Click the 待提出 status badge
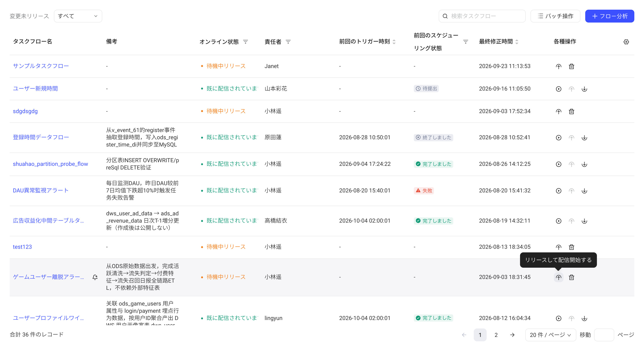This screenshot has width=644, height=351. tap(426, 89)
